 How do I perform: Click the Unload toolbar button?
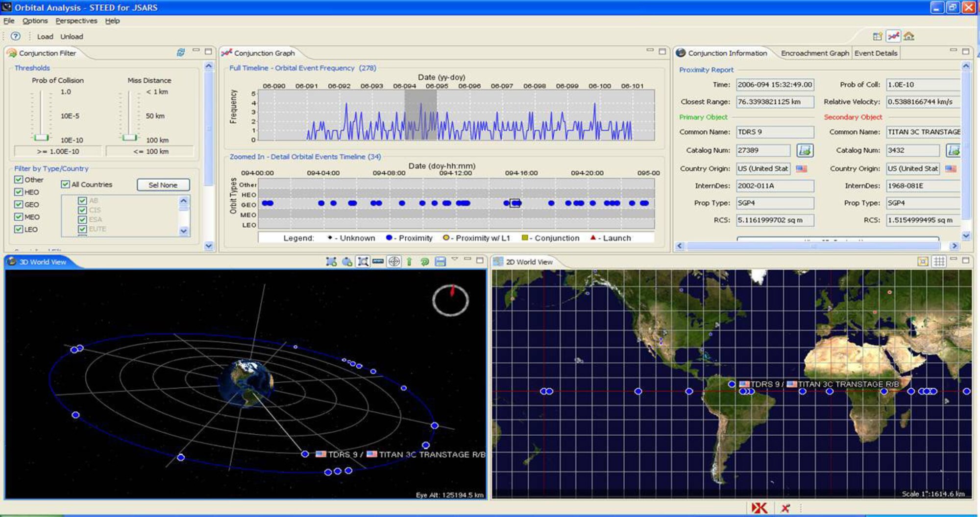[x=72, y=36]
